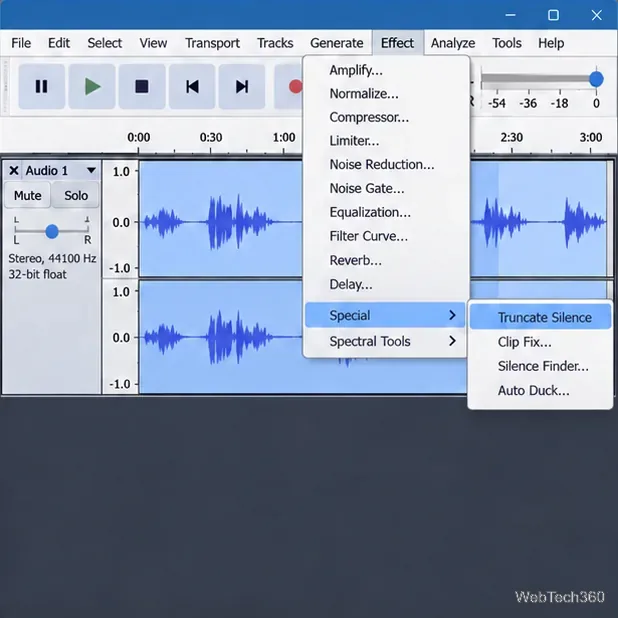
Task: Open the Analyze menu
Action: click(453, 43)
